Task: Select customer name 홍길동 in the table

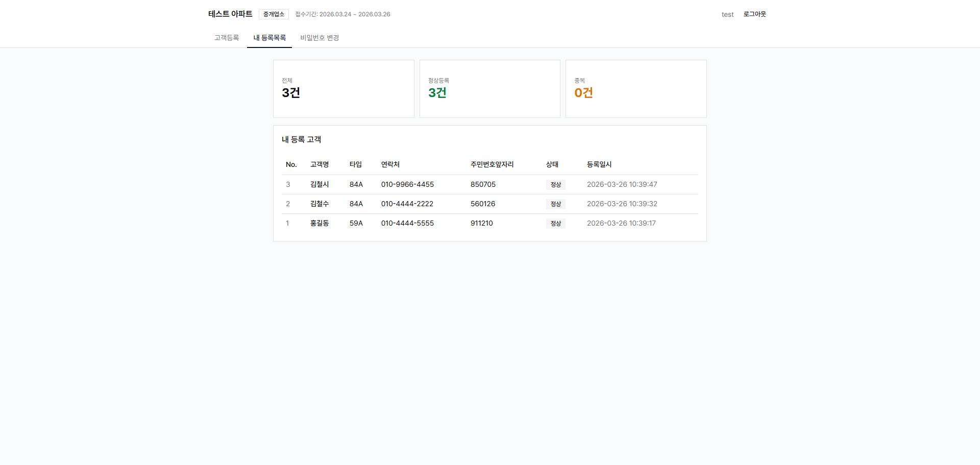Action: point(320,223)
